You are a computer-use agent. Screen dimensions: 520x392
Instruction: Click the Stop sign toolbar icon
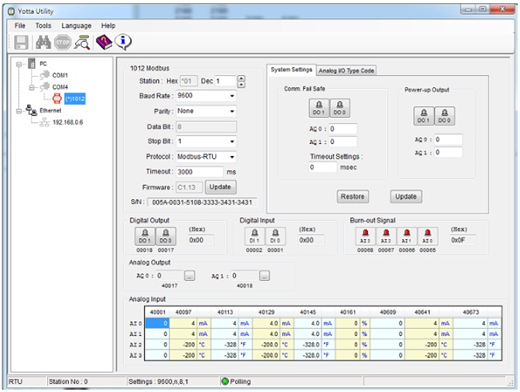coord(63,42)
